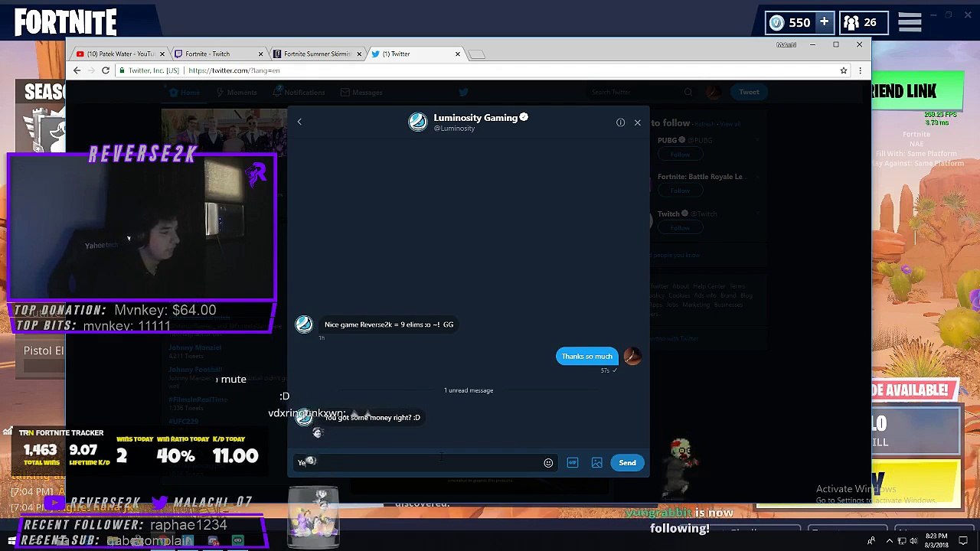Click the Luminosity Gaming conversation avatar
The width and height of the screenshot is (980, 551).
pyautogui.click(x=417, y=122)
